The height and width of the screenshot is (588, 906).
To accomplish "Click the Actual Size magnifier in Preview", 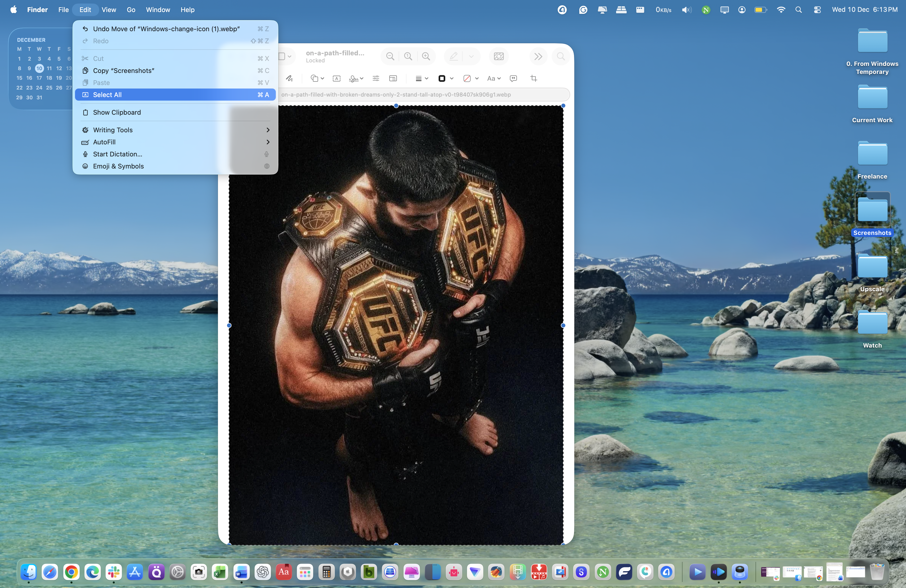I will pos(408,56).
